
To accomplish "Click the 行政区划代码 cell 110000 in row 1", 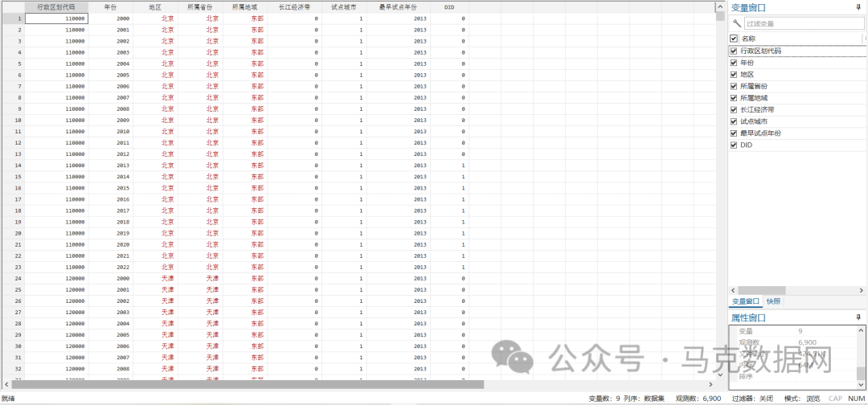I will point(56,18).
